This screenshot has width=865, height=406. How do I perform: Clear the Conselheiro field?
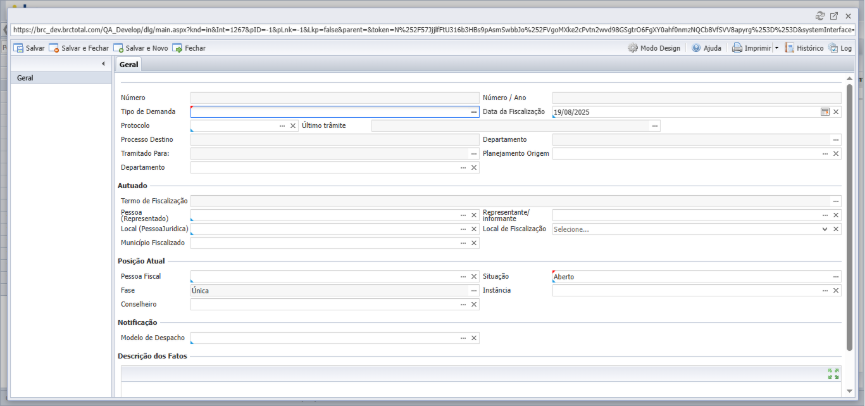click(x=473, y=304)
